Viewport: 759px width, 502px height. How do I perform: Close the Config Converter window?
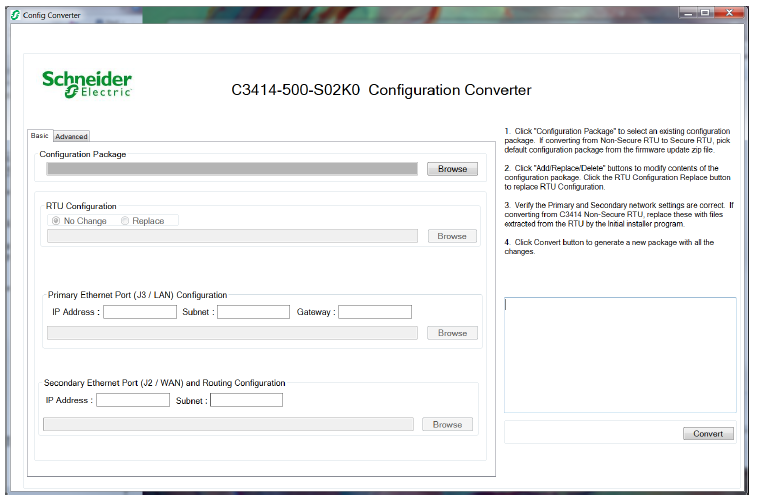click(x=729, y=13)
